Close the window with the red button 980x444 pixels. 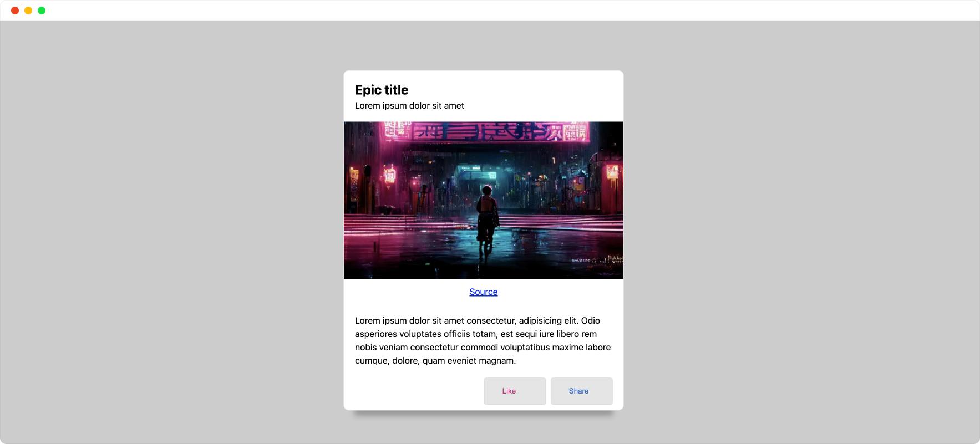[x=15, y=11]
